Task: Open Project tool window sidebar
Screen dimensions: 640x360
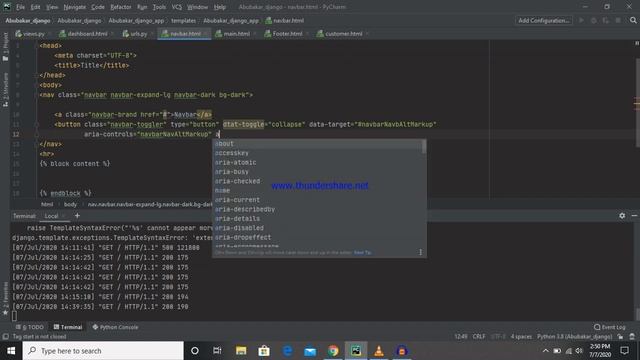Action: click(5, 47)
